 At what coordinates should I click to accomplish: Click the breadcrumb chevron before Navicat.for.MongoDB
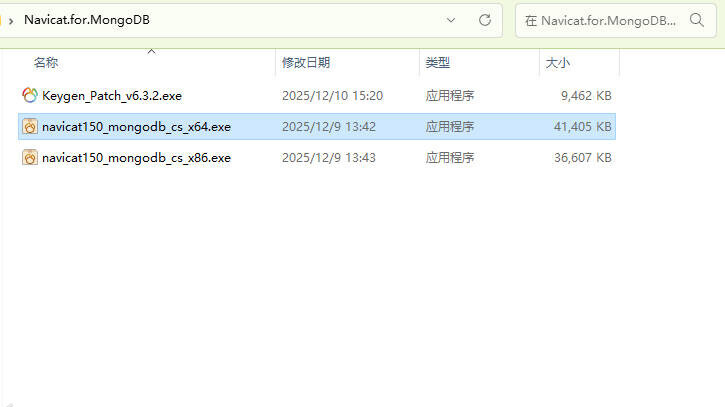[x=11, y=21]
